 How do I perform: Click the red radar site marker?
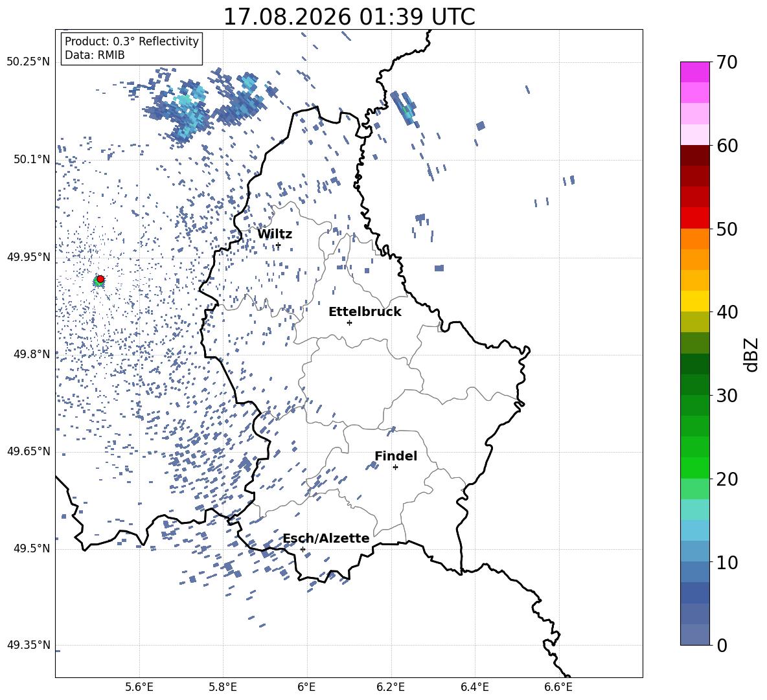pos(100,279)
